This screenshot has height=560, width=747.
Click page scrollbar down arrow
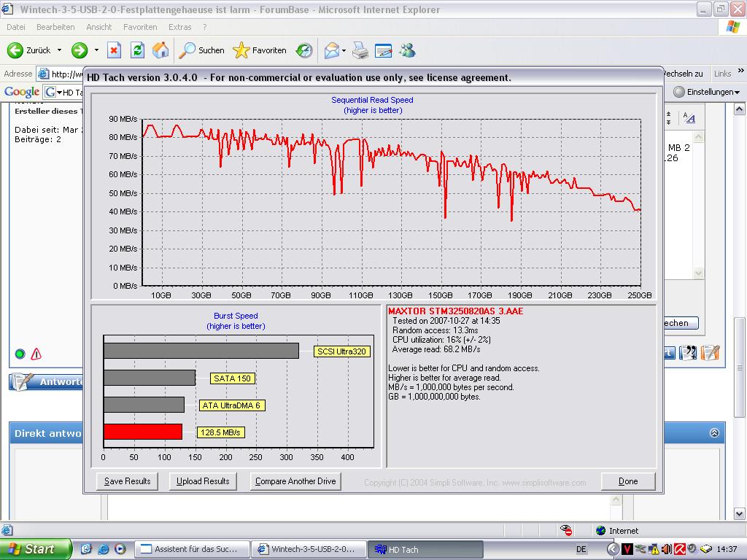(x=740, y=514)
